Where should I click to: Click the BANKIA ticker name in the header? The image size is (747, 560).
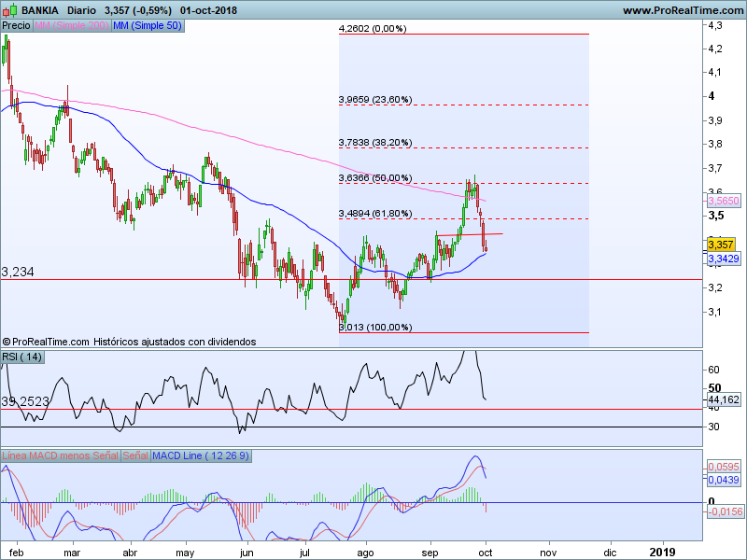(x=40, y=10)
